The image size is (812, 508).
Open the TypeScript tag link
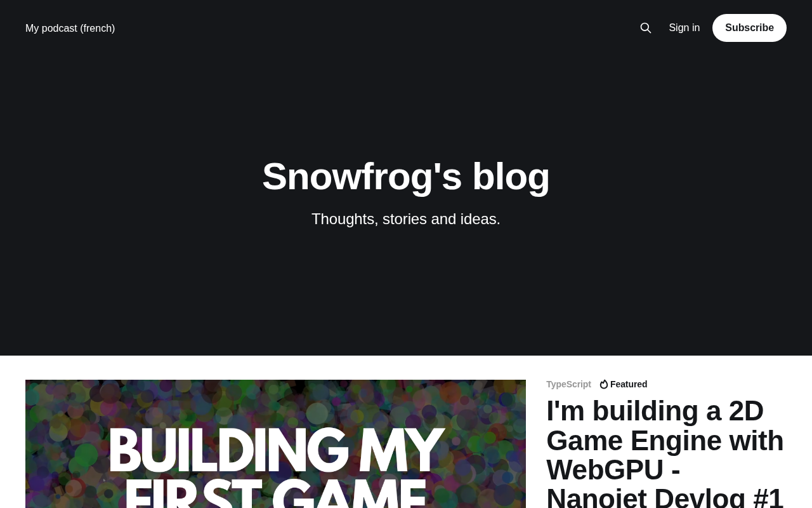pyautogui.click(x=568, y=384)
